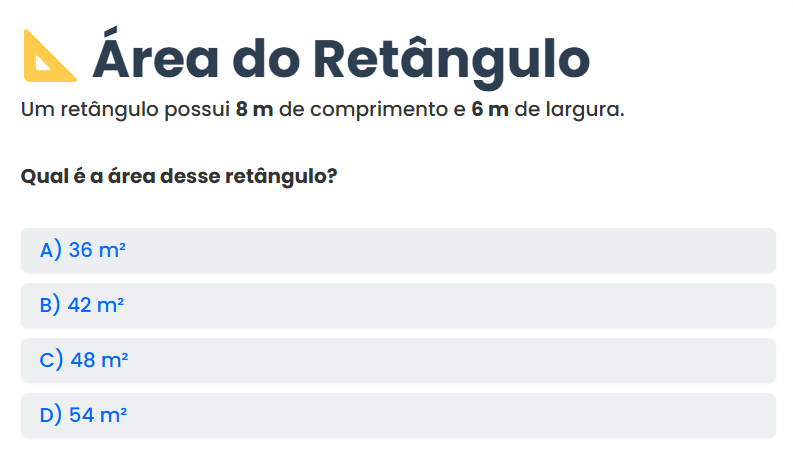Click the question mark ending the bold question
The image size is (793, 466).
click(331, 177)
